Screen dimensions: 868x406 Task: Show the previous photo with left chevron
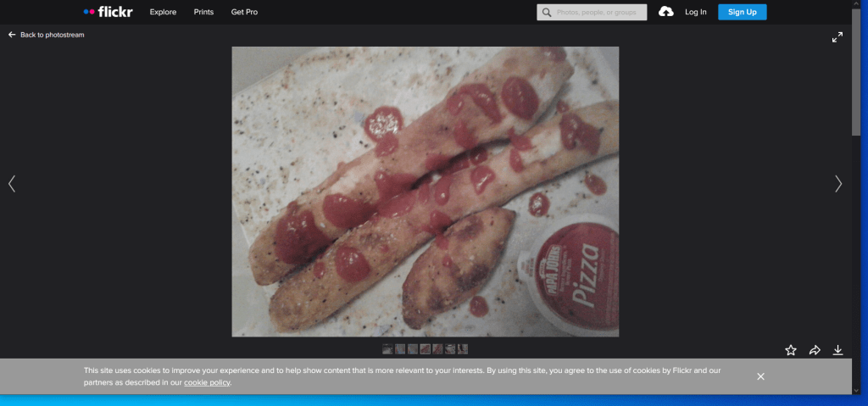[x=12, y=184]
